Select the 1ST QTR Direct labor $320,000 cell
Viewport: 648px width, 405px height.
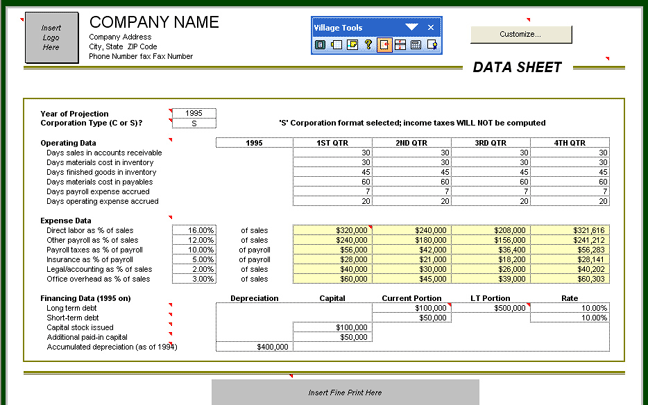(332, 229)
